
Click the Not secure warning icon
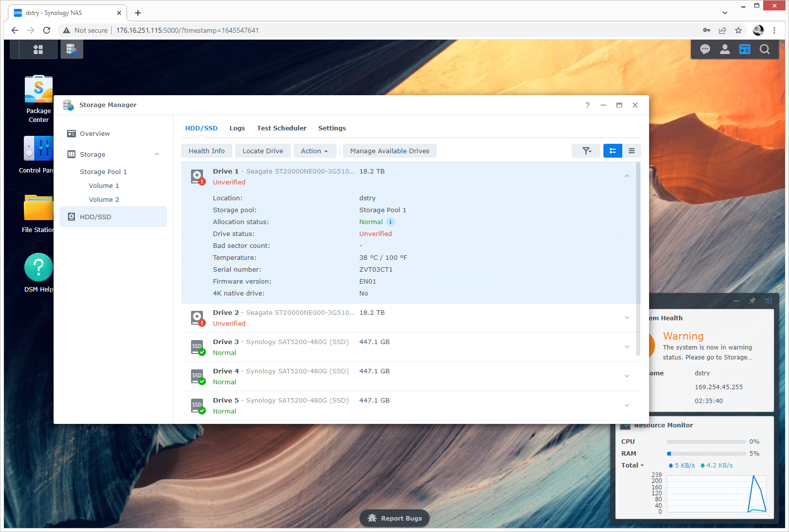pyautogui.click(x=66, y=30)
